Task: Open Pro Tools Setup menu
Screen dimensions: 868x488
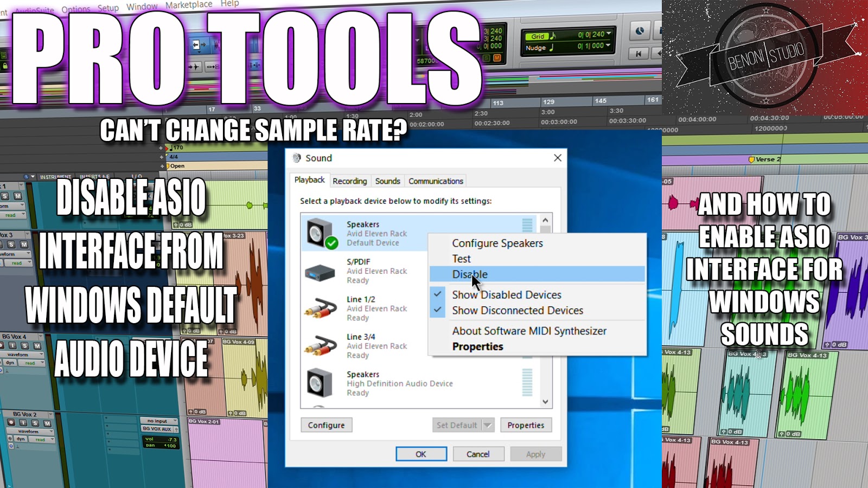Action: 108,8
